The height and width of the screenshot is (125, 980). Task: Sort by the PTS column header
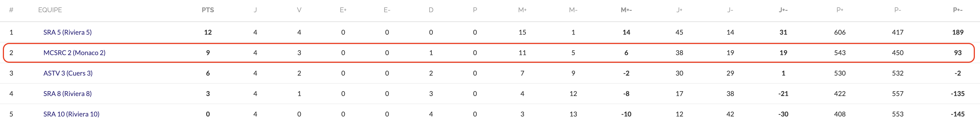pyautogui.click(x=208, y=10)
